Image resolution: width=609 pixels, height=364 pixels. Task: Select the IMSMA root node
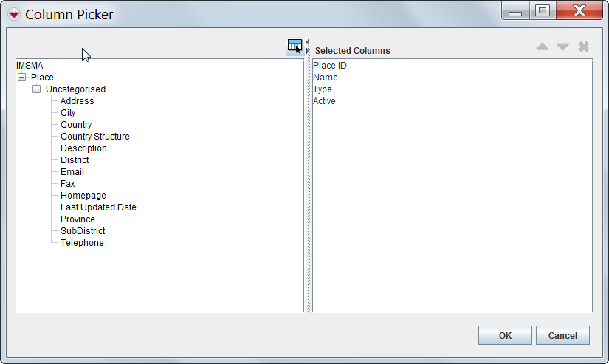[x=30, y=66]
